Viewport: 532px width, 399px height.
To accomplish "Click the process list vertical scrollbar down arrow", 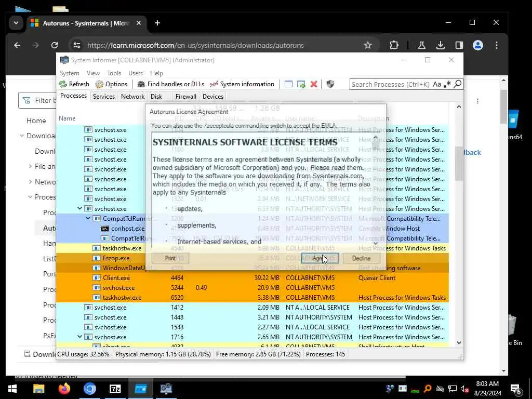I will tap(459, 343).
